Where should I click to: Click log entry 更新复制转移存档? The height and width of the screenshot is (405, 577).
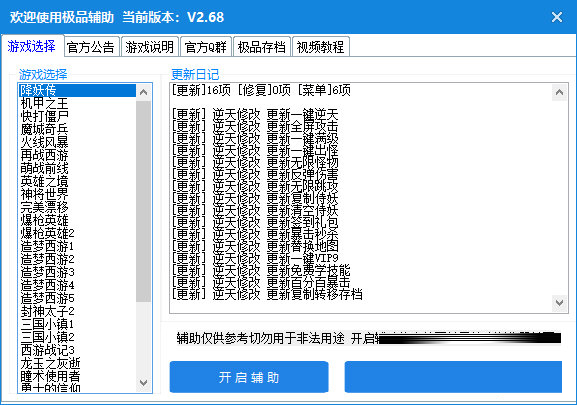[x=267, y=294]
